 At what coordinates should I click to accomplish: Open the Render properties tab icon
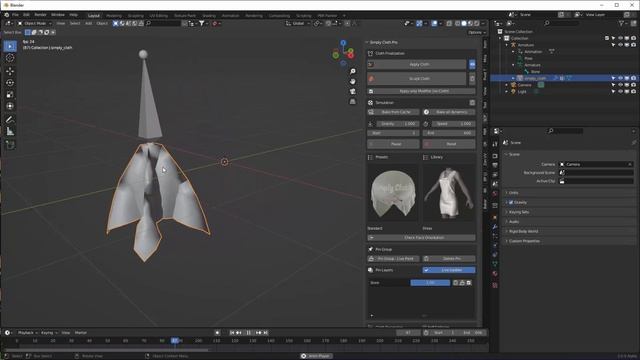tap(495, 156)
